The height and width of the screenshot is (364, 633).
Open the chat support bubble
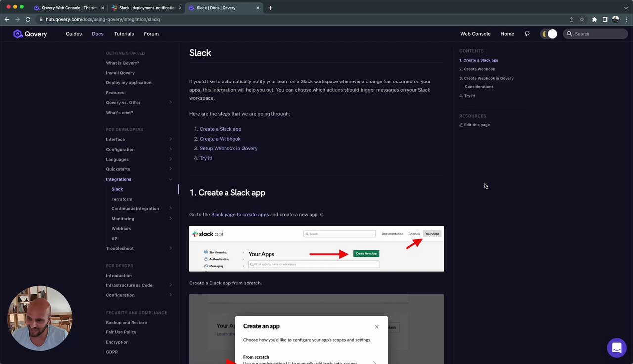pyautogui.click(x=616, y=348)
